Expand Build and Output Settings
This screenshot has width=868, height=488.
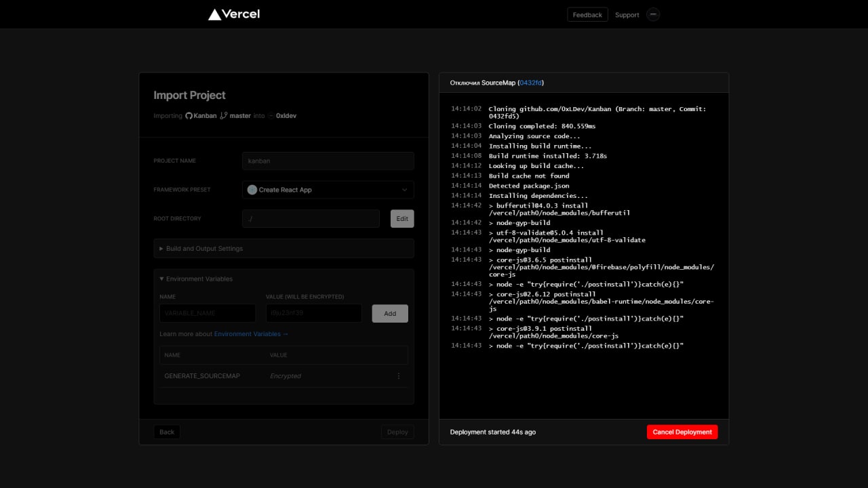click(284, 249)
